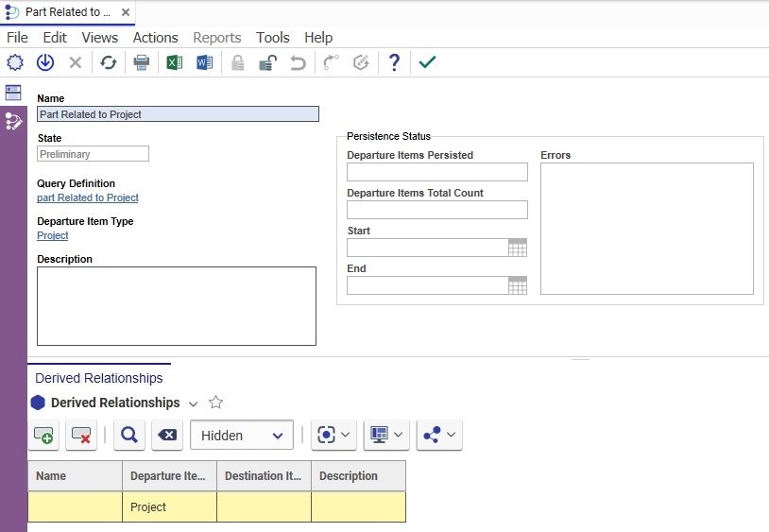Viewport: 769px width, 532px height.
Task: Select the 'Part Related to ...' window tab
Action: tap(68, 12)
